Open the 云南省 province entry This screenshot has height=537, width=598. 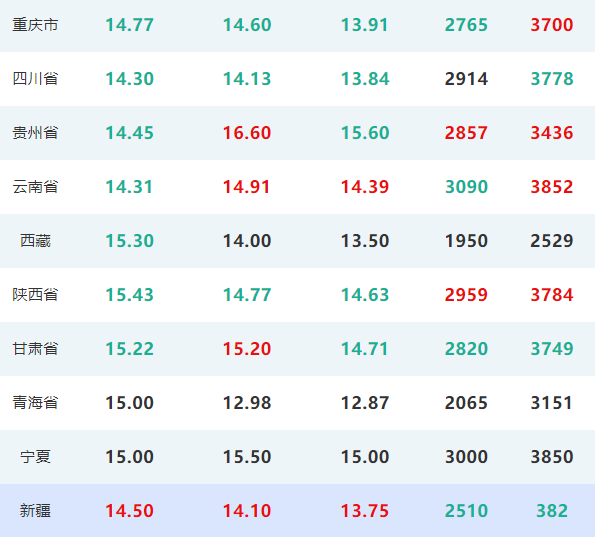pos(35,187)
